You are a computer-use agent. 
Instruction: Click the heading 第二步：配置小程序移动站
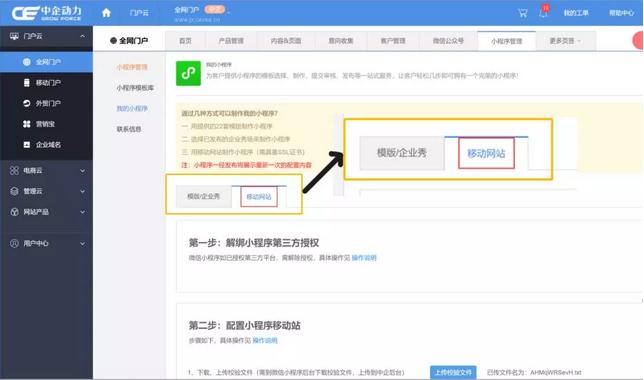click(x=245, y=325)
